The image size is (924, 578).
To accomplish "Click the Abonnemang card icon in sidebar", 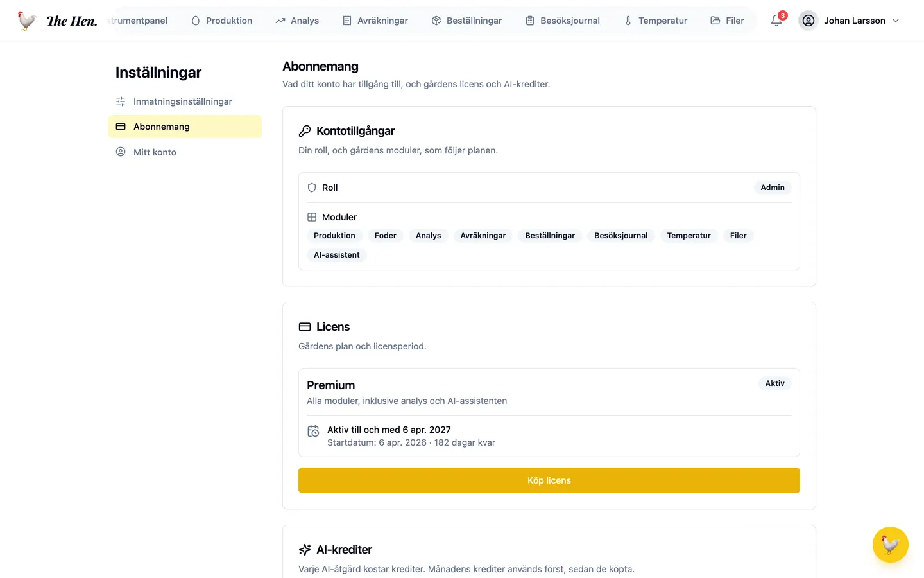I will click(x=121, y=127).
